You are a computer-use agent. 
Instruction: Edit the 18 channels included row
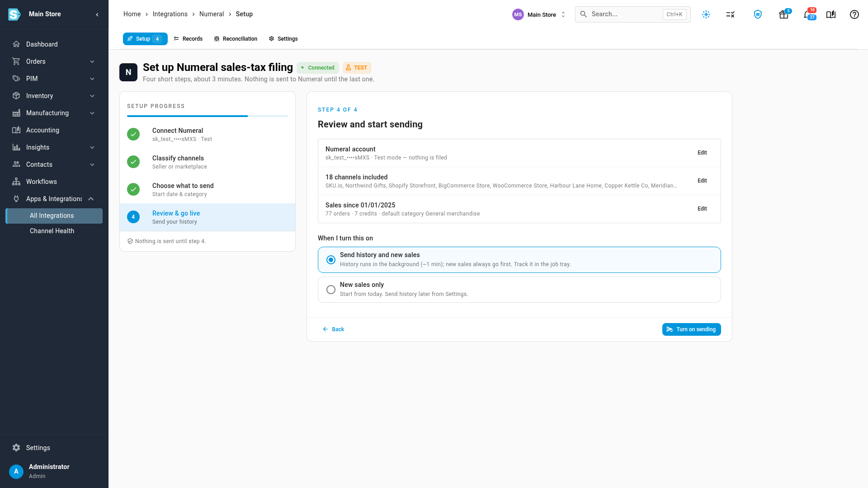click(x=702, y=181)
